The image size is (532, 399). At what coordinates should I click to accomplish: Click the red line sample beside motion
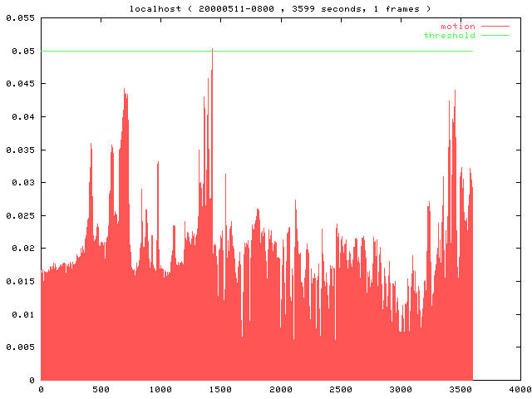[494, 27]
